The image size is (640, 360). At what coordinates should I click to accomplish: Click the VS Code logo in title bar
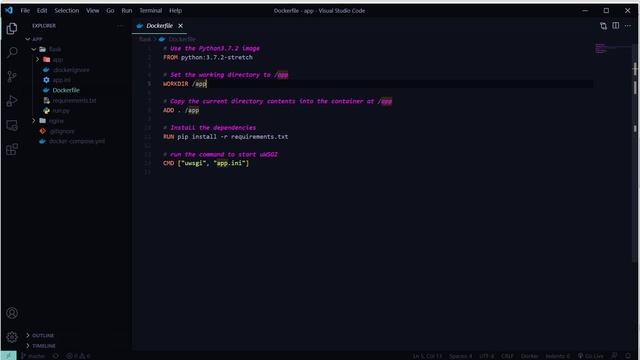coord(9,10)
